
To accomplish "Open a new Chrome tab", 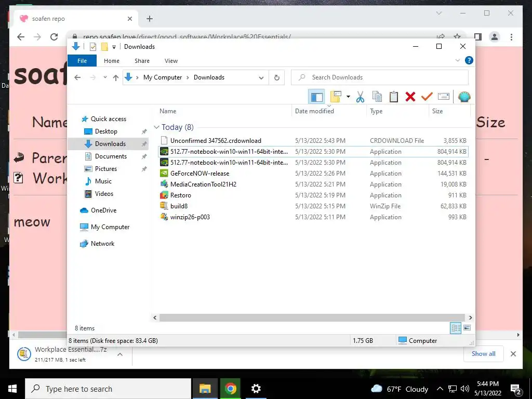I will click(150, 19).
